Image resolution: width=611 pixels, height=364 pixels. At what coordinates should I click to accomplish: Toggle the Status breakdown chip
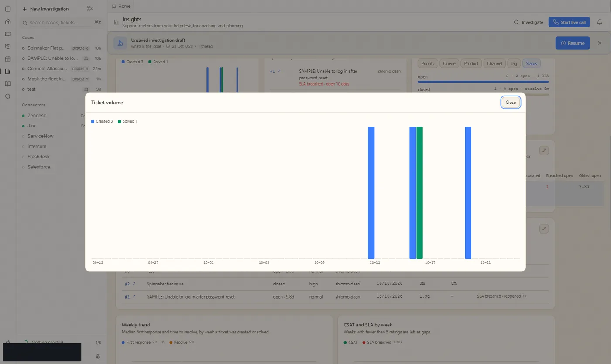531,64
